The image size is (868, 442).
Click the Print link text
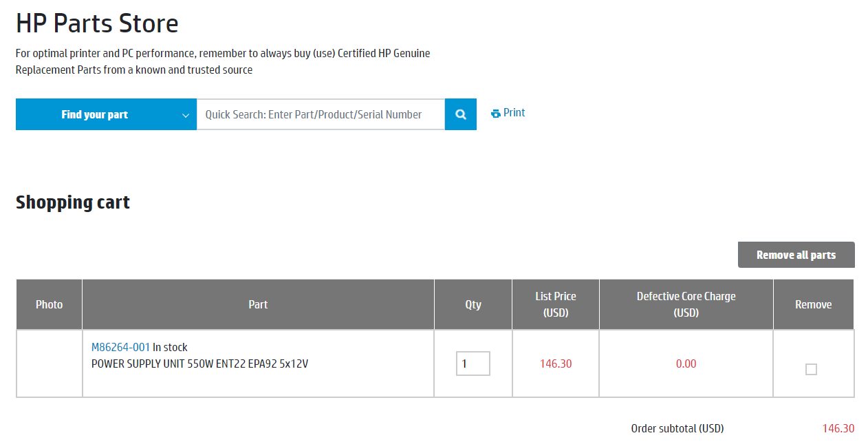coord(514,113)
